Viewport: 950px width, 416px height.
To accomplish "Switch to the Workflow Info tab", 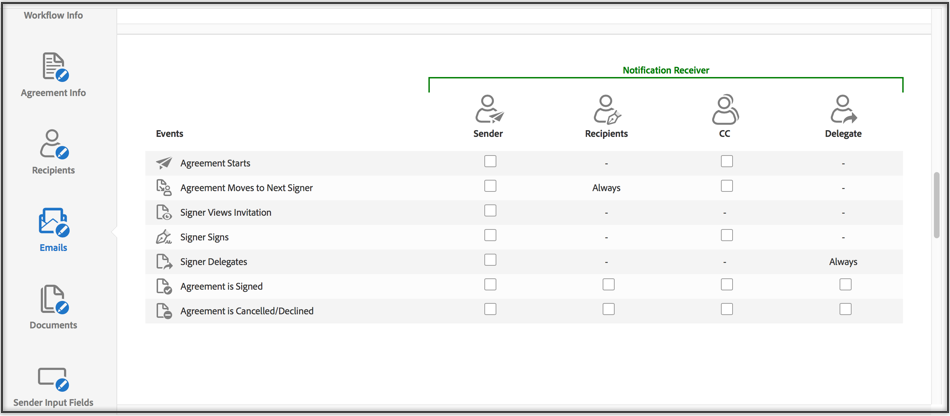I will (x=54, y=16).
